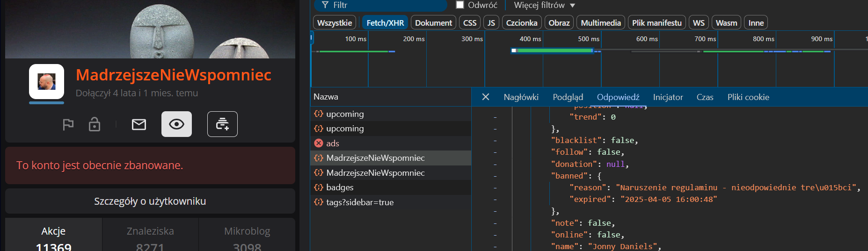Click the filter funnel icon
This screenshot has height=251, width=868.
coord(325,5)
